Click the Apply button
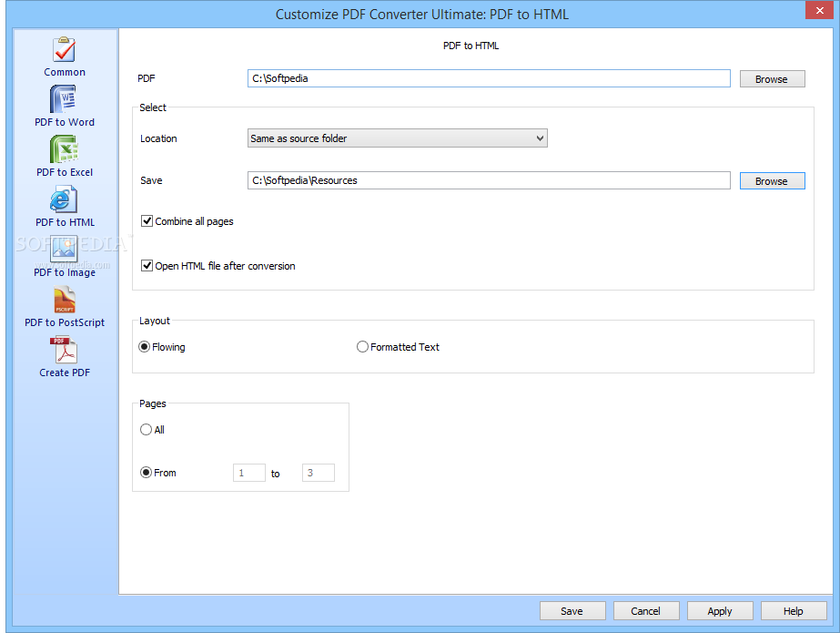Viewport: 840px width, 633px height. tap(720, 611)
